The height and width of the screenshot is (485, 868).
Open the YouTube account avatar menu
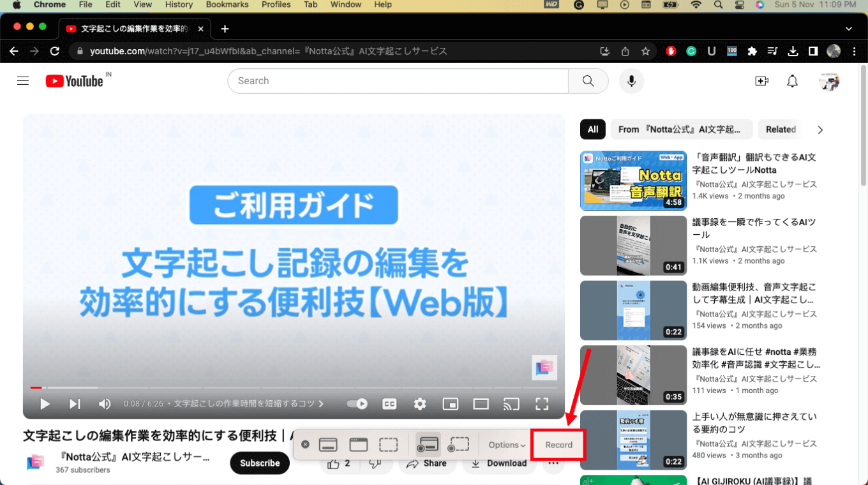829,81
